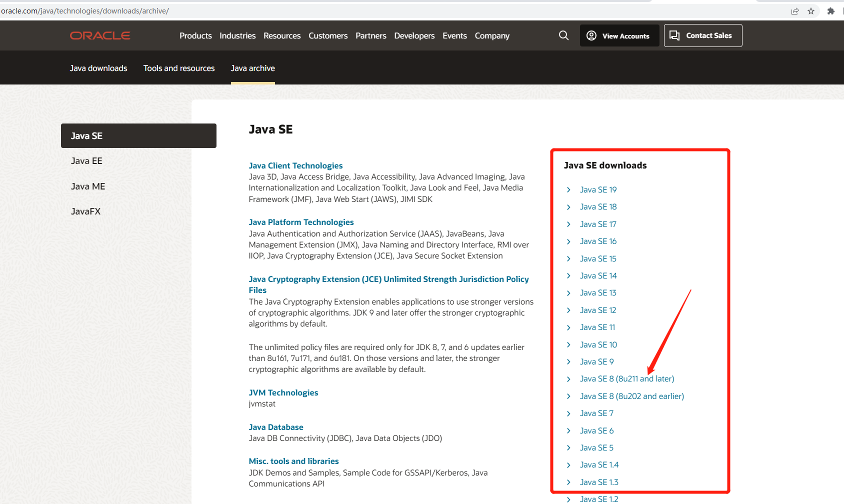The image size is (844, 504).
Task: Select the Java archive tab
Action: pos(252,68)
